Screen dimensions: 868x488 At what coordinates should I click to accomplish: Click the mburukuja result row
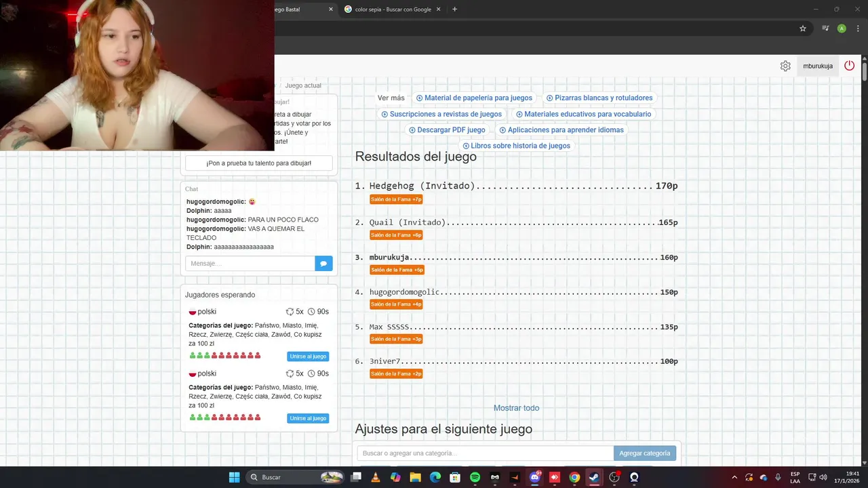tap(516, 258)
